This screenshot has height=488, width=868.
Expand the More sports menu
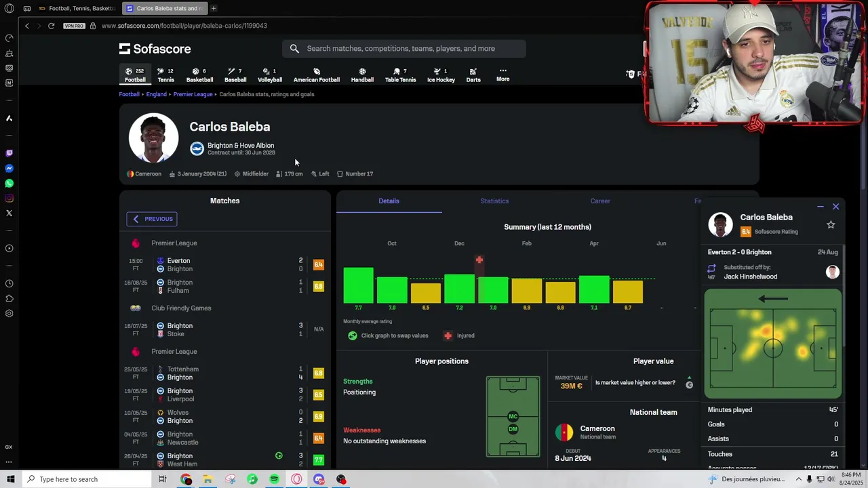tap(502, 75)
